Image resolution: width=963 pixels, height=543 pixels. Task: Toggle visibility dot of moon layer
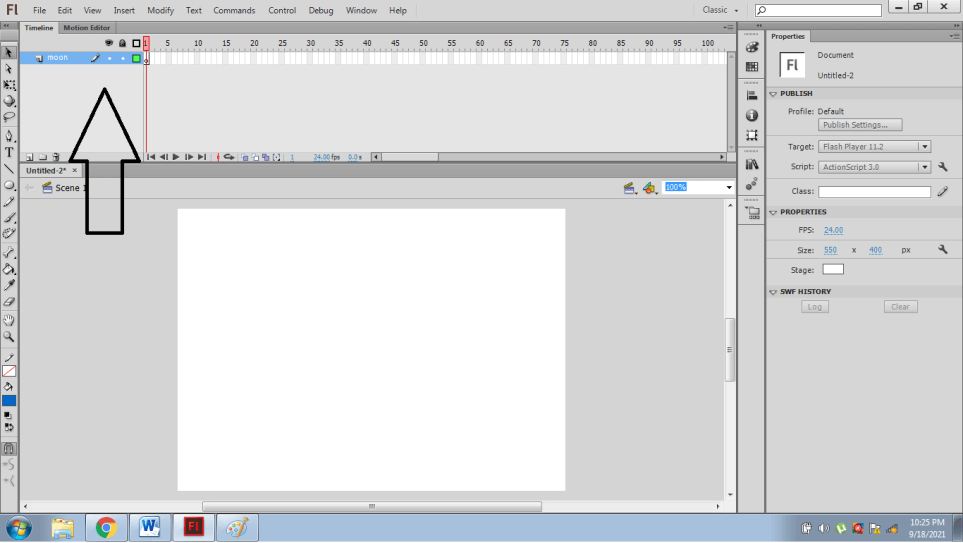click(109, 58)
